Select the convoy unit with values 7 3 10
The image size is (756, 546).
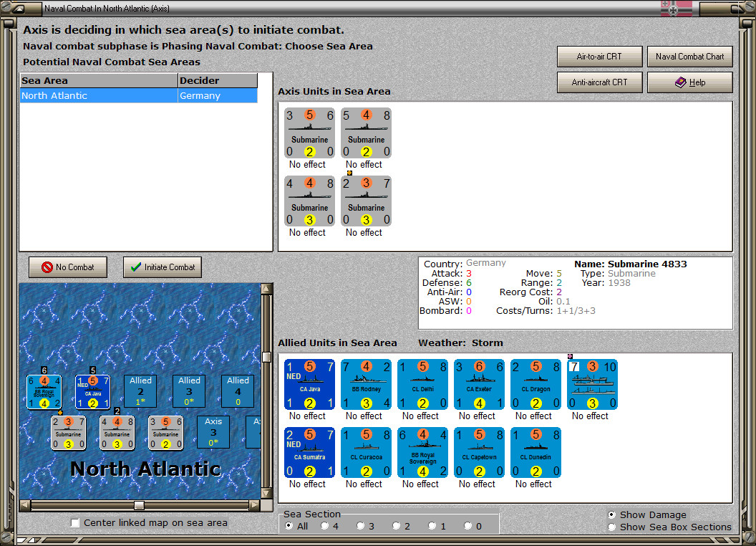pyautogui.click(x=592, y=385)
